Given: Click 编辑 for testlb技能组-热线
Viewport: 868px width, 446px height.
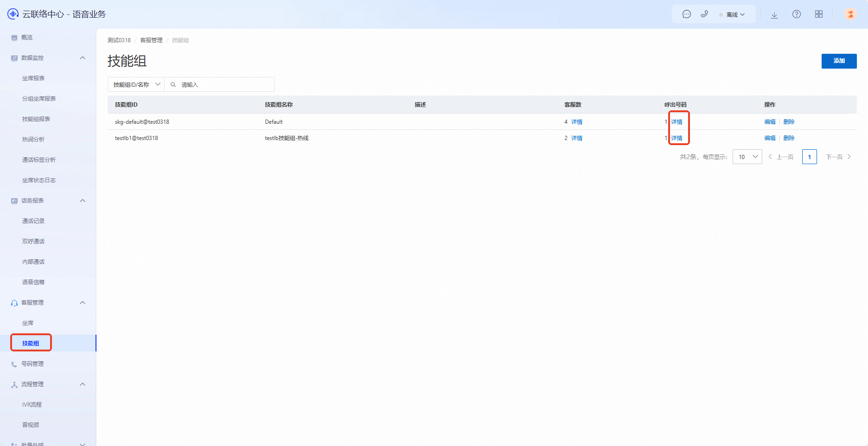Looking at the screenshot, I should click(x=770, y=138).
